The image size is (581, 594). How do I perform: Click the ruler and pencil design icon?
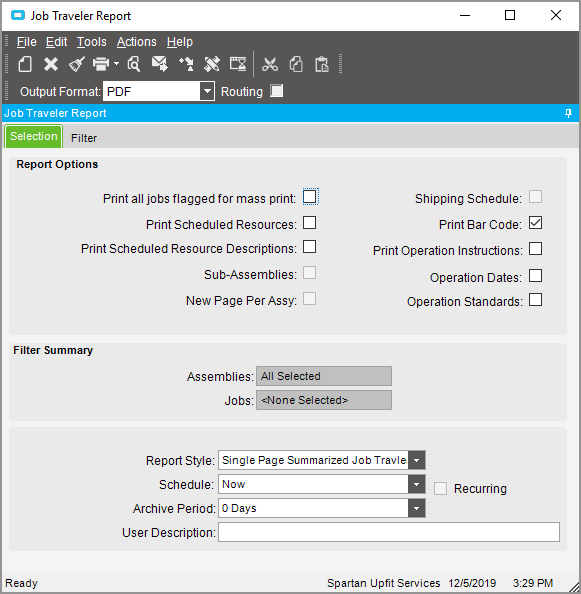click(212, 64)
